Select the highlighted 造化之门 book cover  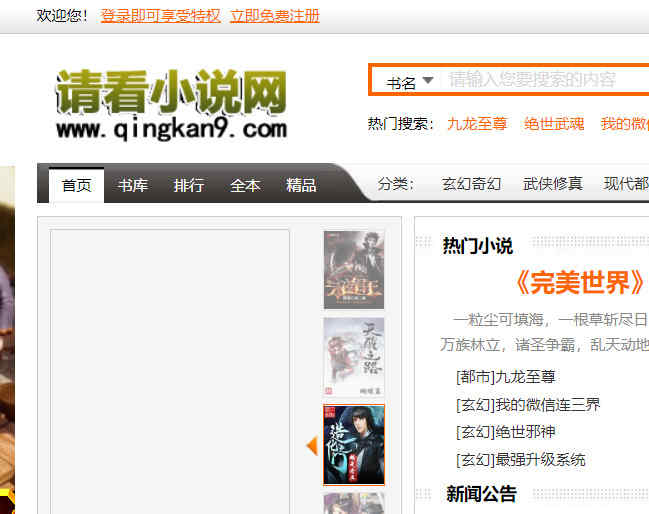[354, 444]
